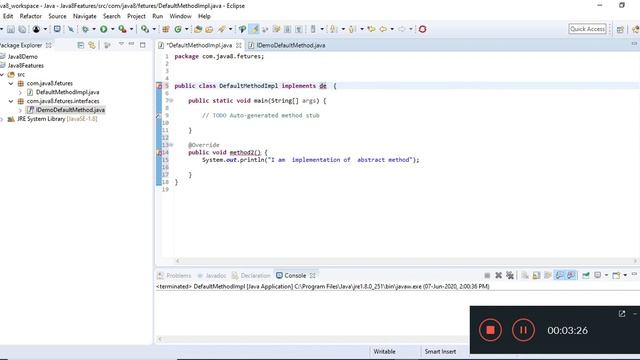Click the Open Perspective icon

[x=620, y=29]
